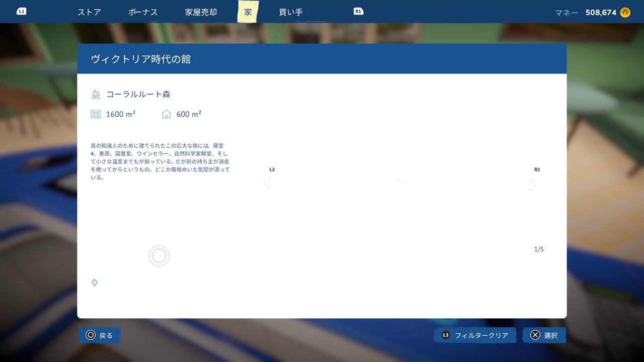Go back with the 戻る button

click(x=100, y=335)
